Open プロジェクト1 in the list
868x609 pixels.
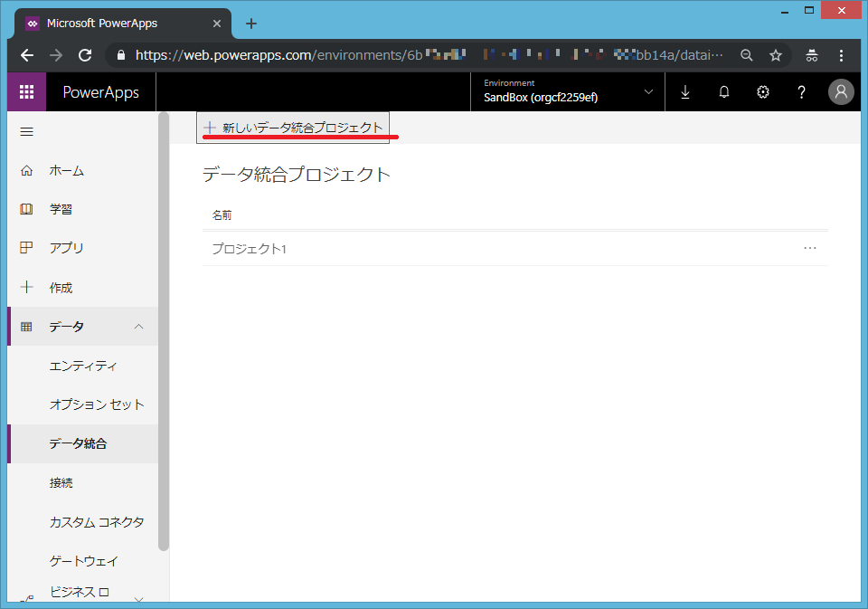250,249
